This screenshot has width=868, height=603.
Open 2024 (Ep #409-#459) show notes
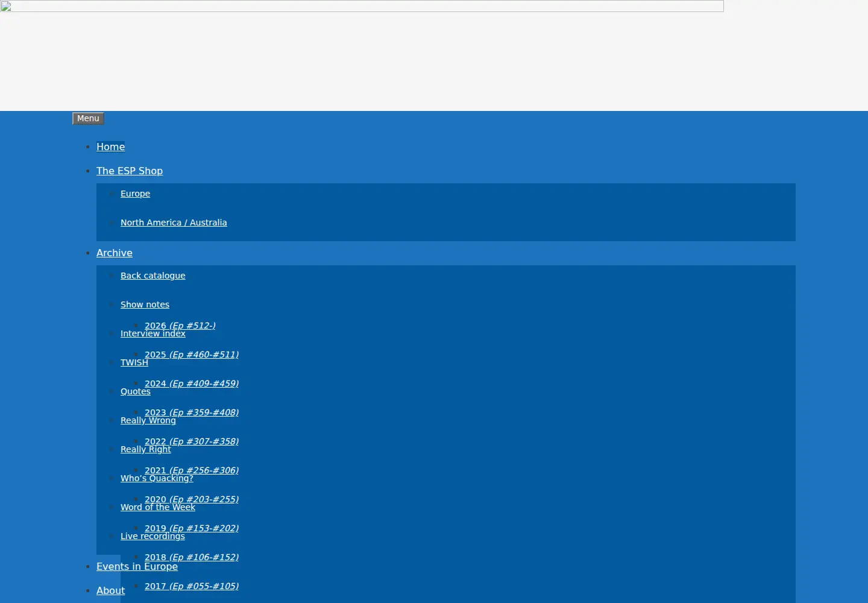(192, 384)
